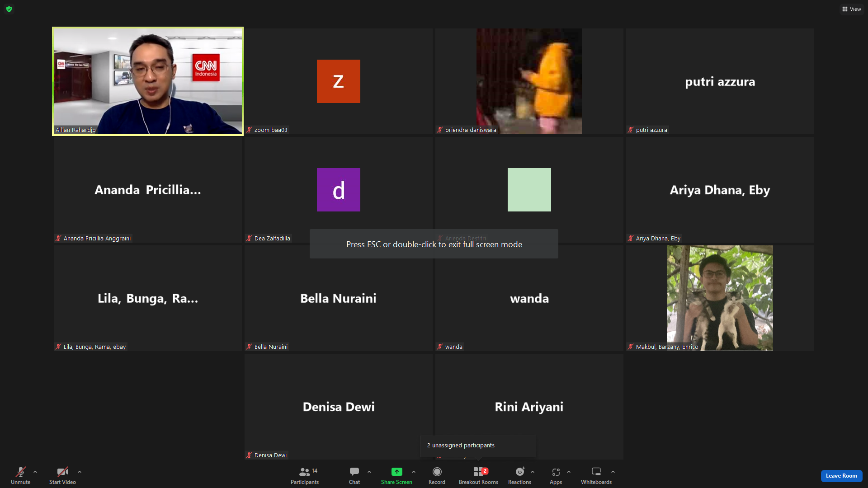Open the View layout menu
868x488 pixels.
(852, 9)
